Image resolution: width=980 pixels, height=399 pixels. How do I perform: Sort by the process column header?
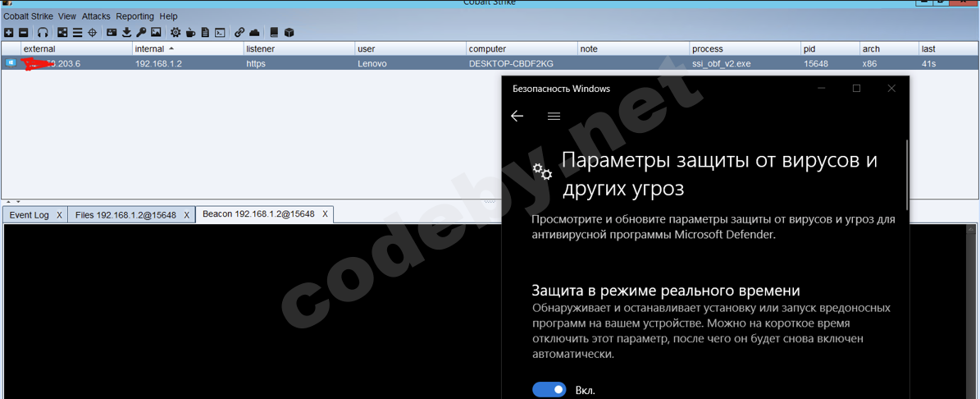coord(745,48)
